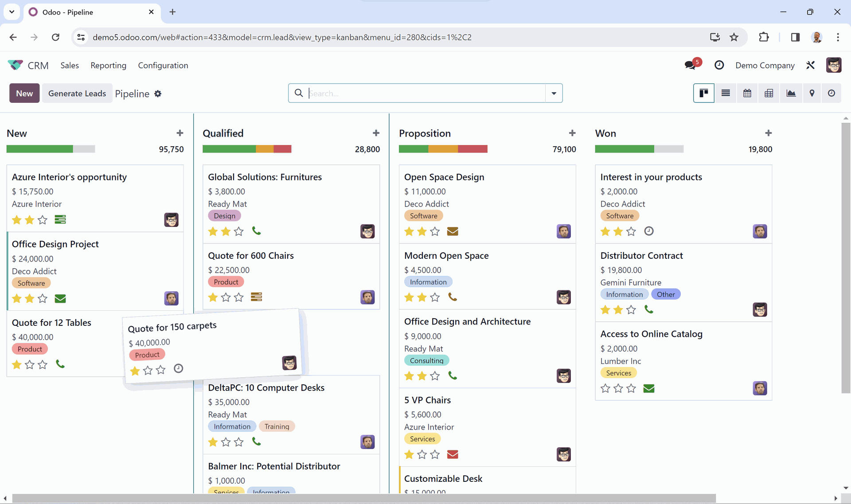Set first priority star on Access to Online Catalog

(x=605, y=388)
